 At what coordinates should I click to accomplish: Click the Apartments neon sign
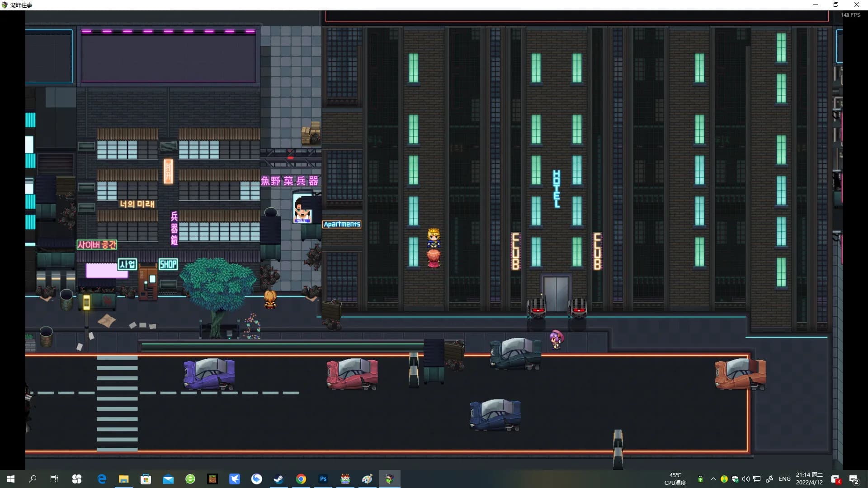click(342, 224)
